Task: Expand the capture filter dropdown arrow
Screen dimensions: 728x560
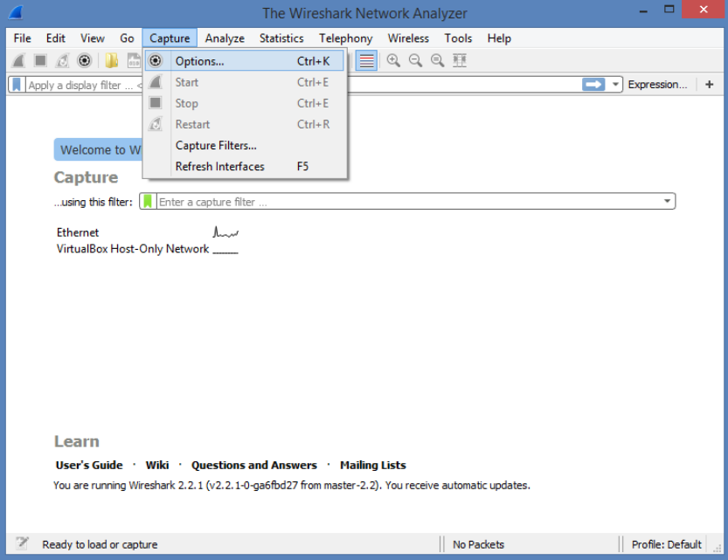Action: point(667,201)
